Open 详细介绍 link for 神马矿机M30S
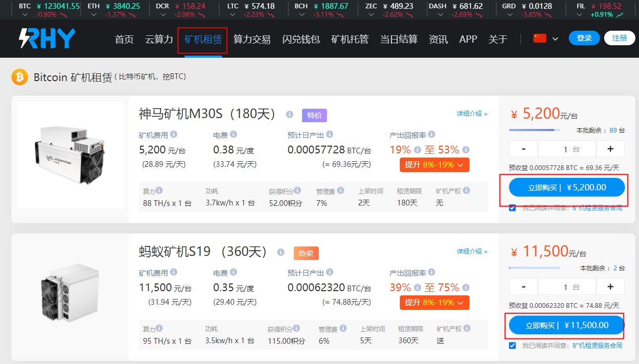 coord(472,113)
